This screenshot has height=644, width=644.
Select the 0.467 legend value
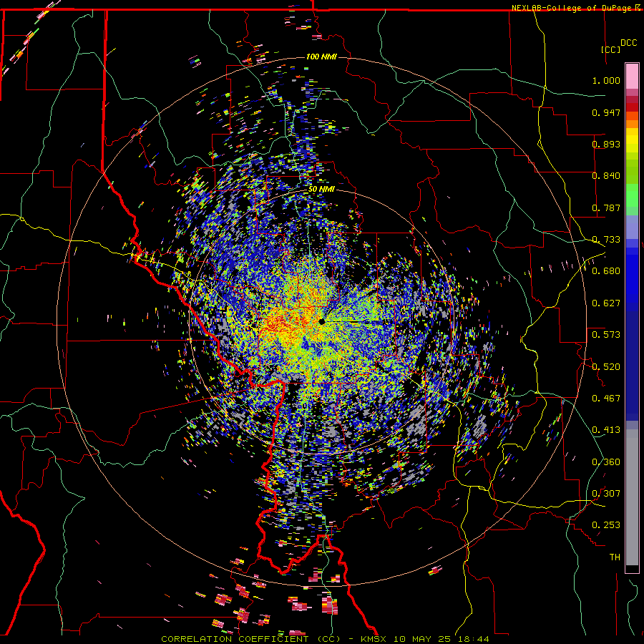click(606, 399)
